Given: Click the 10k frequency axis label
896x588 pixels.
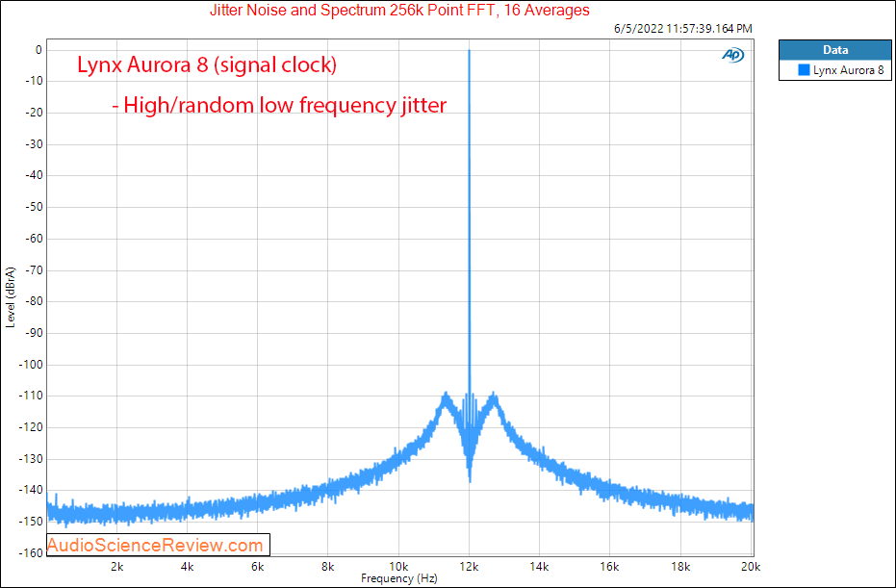Looking at the screenshot, I should pos(398,566).
